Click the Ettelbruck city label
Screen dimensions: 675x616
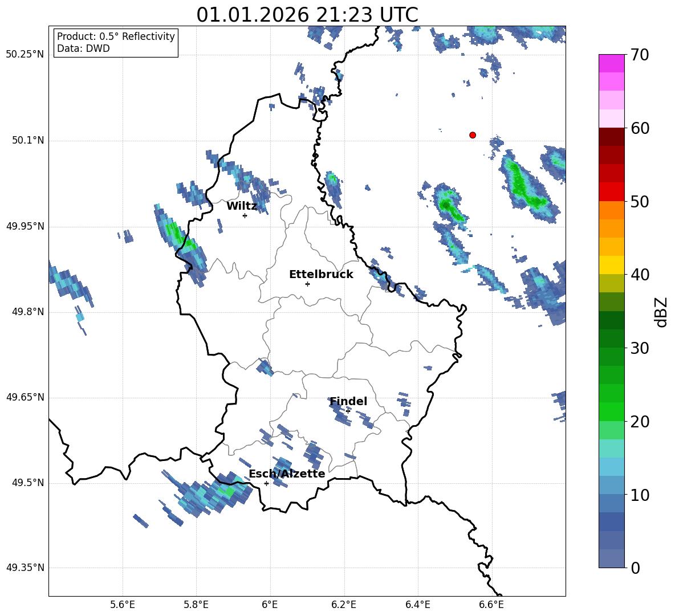pos(321,275)
